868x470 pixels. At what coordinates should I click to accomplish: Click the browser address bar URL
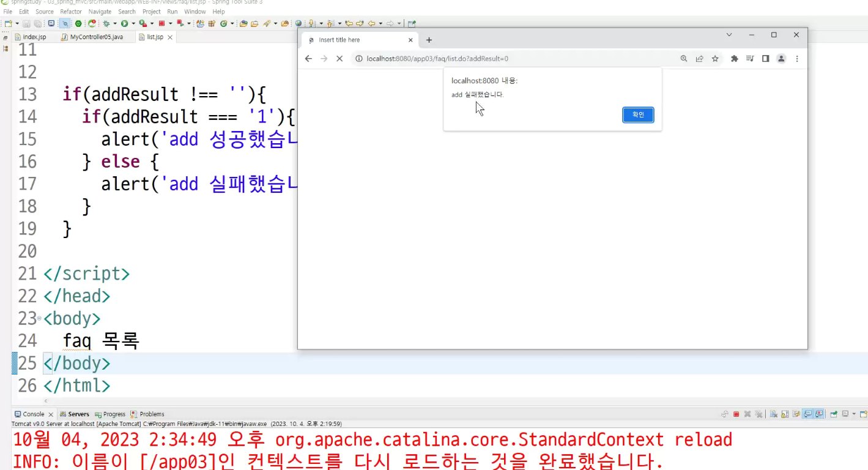point(437,59)
